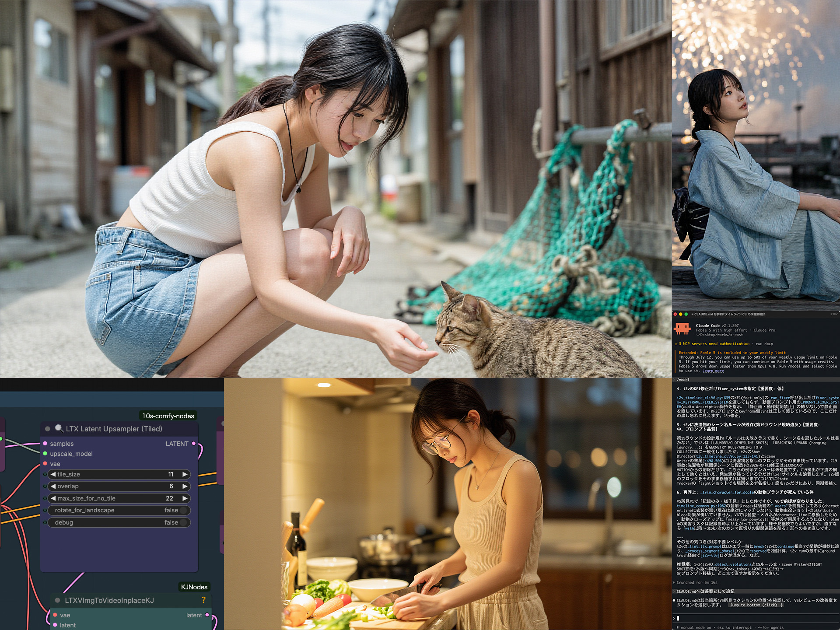840x630 pixels.
Task: Click the magnifier icon on the LTX Latent Upsampler node
Action: 59,428
